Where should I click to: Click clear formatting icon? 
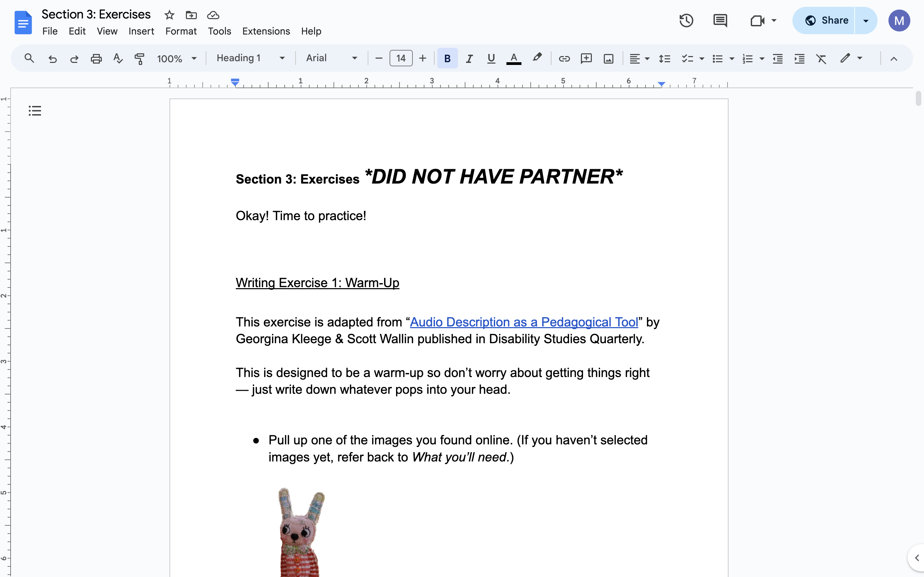[821, 58]
